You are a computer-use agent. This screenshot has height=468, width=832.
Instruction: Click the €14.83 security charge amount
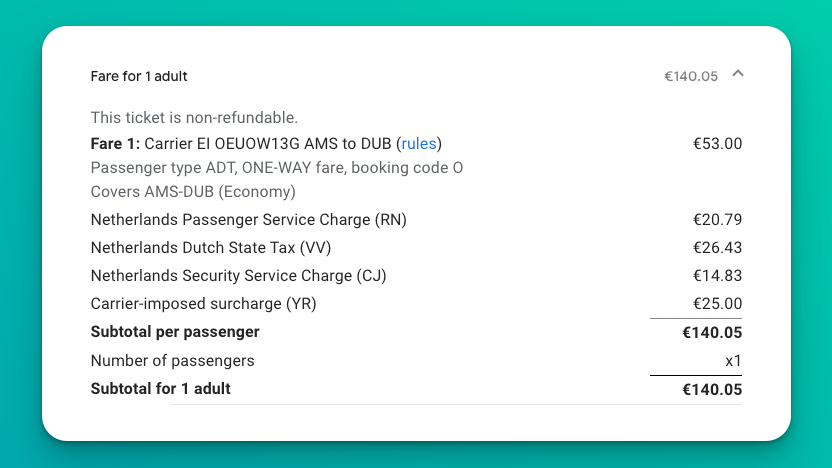[x=717, y=275]
